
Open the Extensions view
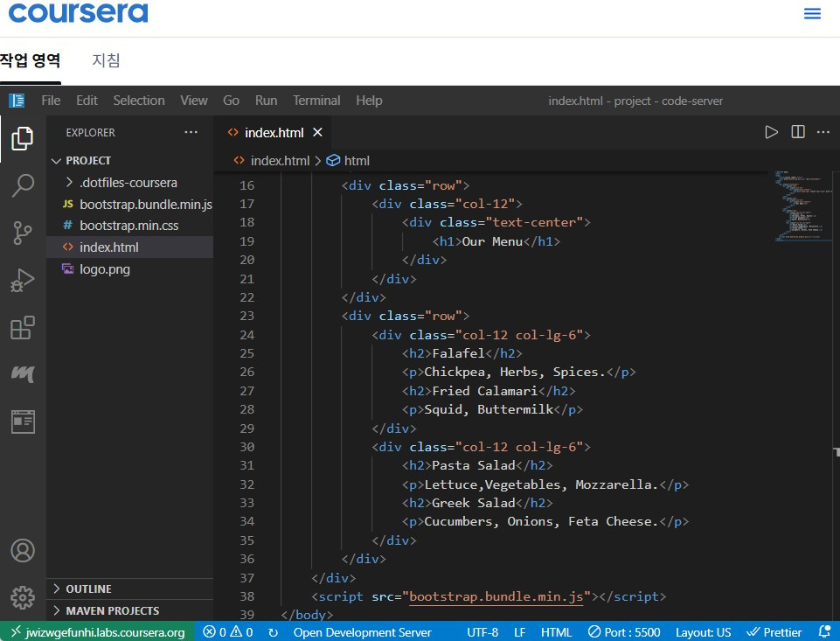pyautogui.click(x=23, y=328)
